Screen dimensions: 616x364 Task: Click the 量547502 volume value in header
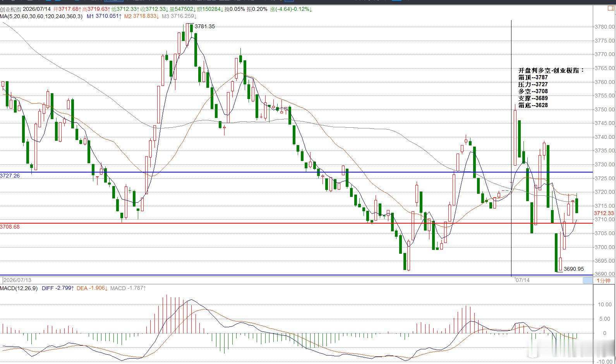coord(183,9)
